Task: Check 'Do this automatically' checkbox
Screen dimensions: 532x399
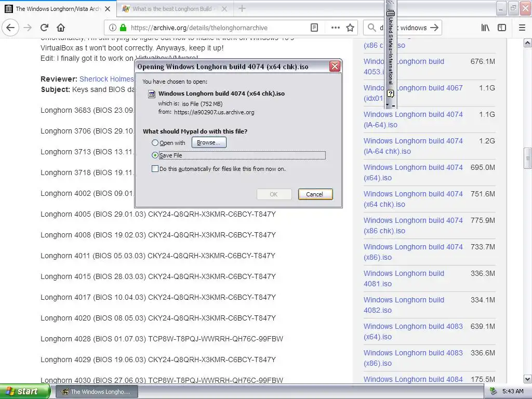Action: coord(155,169)
